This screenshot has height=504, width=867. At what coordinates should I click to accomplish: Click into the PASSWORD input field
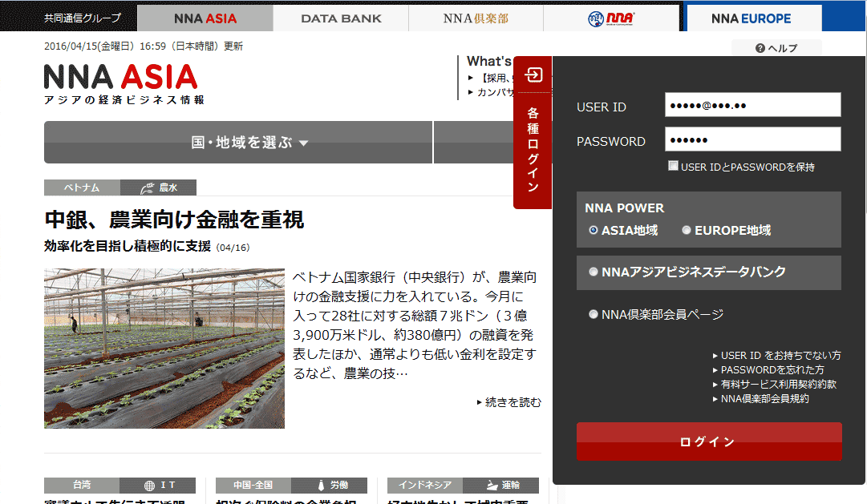click(752, 139)
